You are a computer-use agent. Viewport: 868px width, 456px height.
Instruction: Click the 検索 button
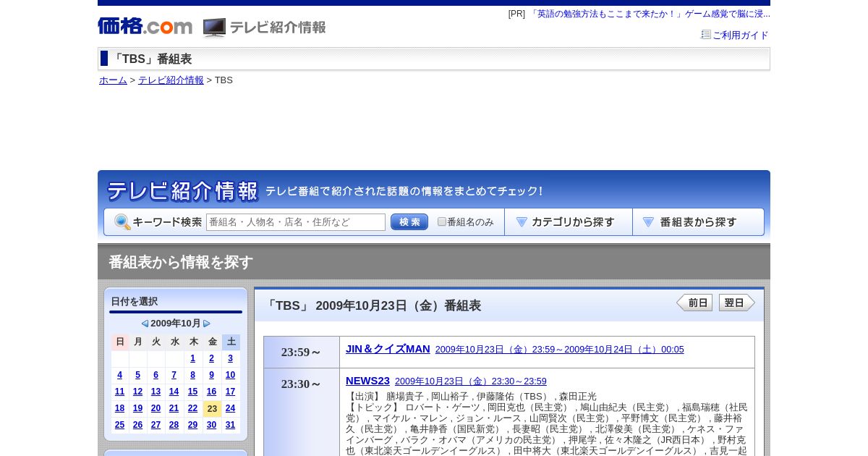[409, 222]
